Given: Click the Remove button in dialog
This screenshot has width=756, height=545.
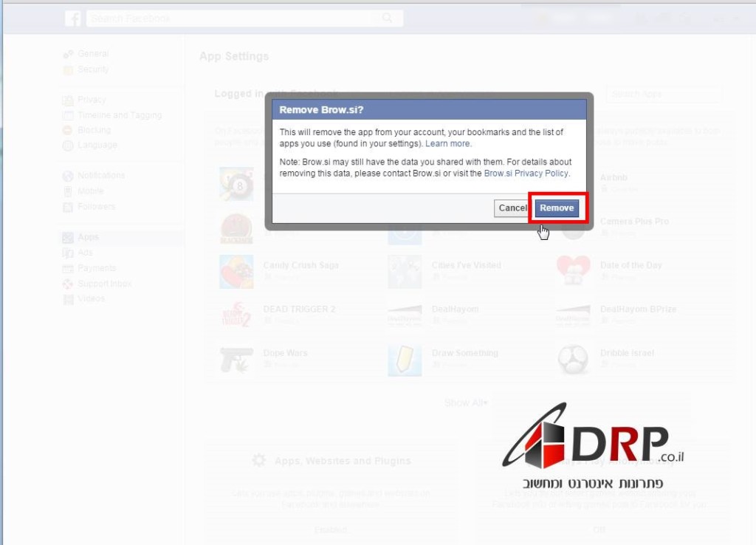Looking at the screenshot, I should click(x=557, y=208).
